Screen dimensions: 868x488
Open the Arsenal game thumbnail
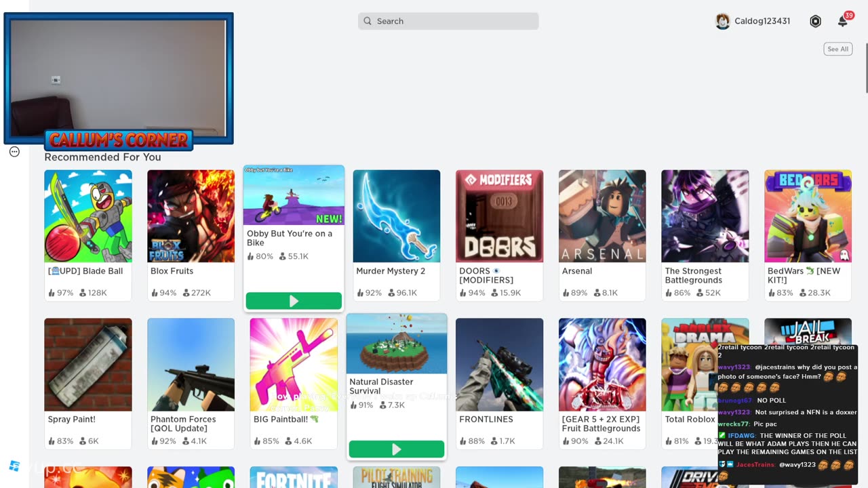pos(602,216)
